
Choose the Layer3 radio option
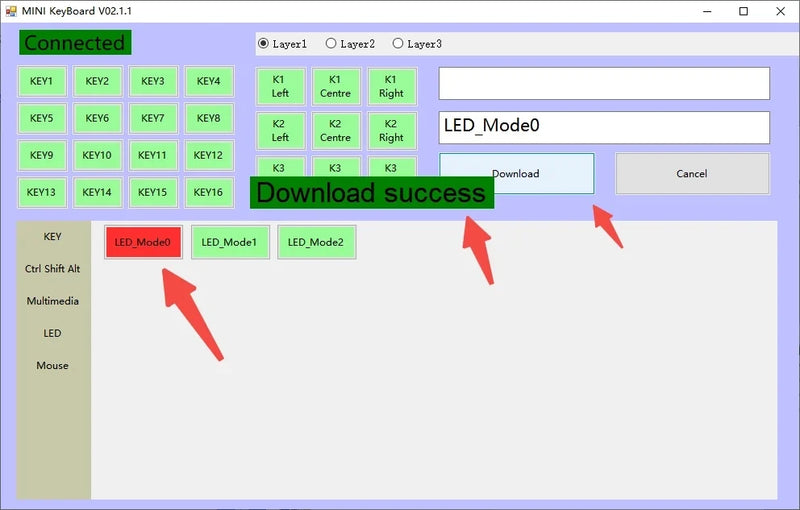(417, 44)
